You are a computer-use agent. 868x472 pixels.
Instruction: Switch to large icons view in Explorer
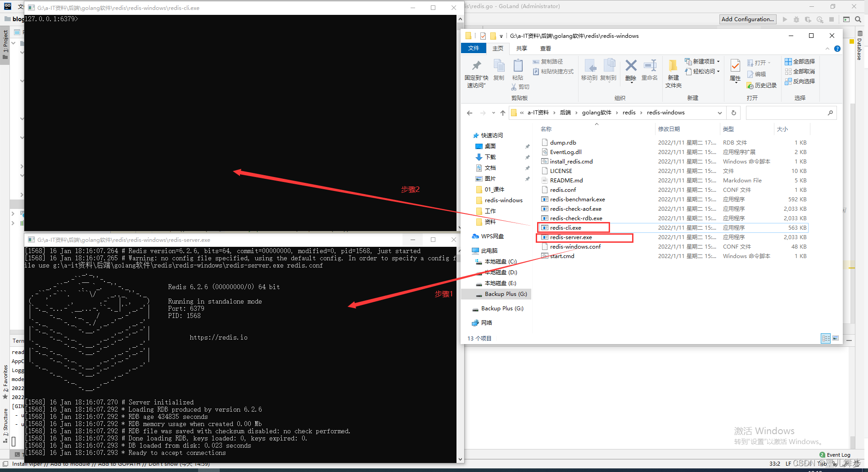pos(836,338)
